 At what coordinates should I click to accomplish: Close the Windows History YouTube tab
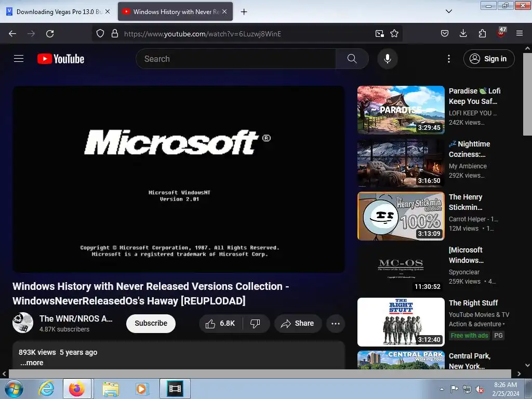[x=224, y=11]
